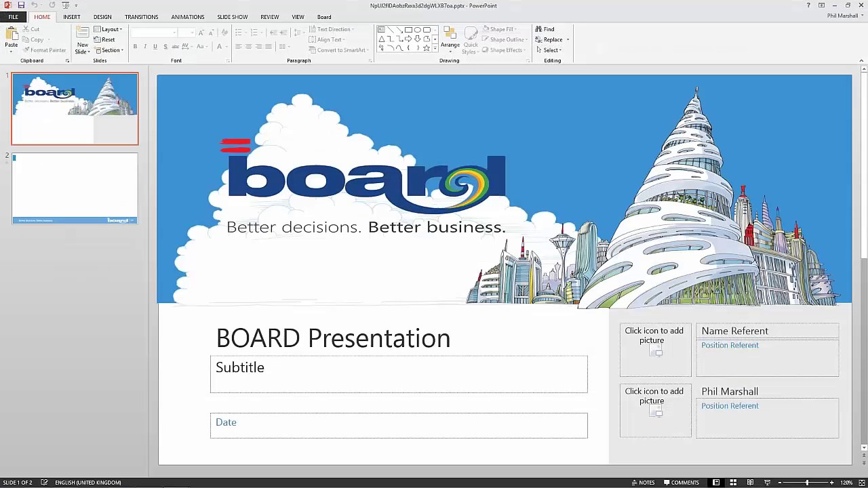
Task: Open the Section dropdown
Action: point(109,50)
